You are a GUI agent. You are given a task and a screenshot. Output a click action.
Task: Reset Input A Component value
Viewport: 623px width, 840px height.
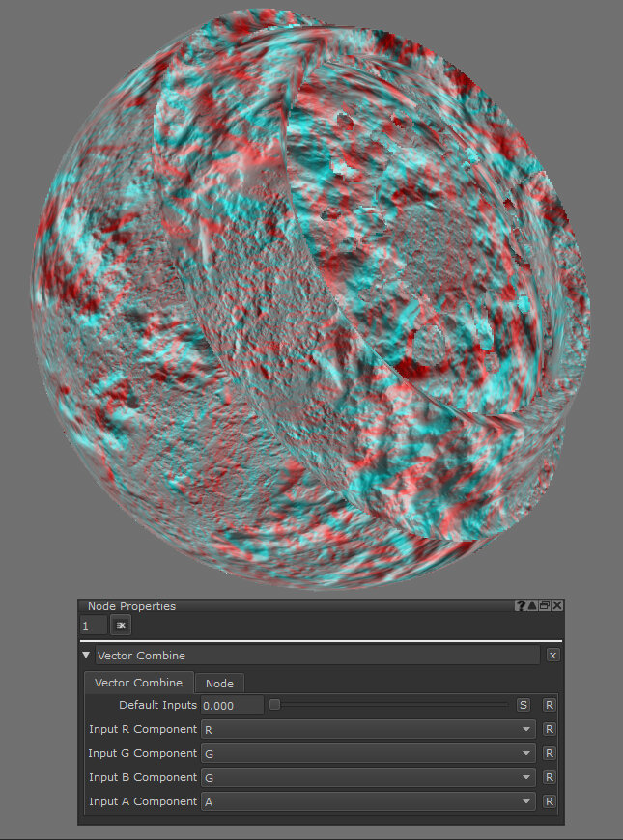coord(549,801)
